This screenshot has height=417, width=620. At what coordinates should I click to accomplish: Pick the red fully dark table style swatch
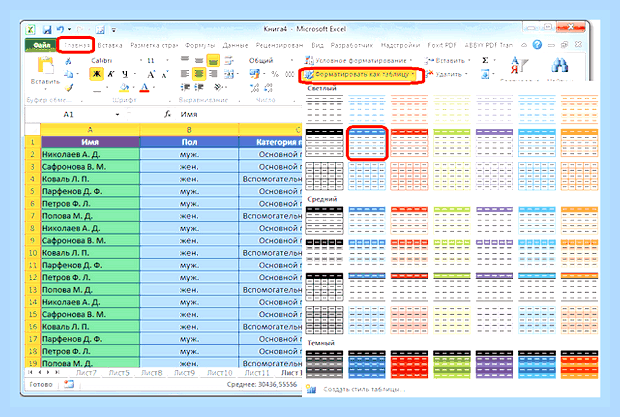click(409, 364)
